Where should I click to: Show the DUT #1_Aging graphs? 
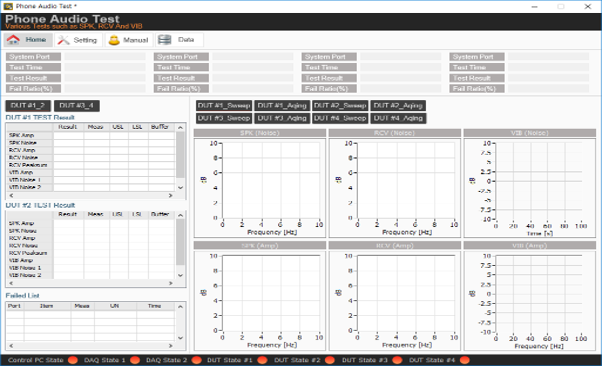(x=282, y=106)
